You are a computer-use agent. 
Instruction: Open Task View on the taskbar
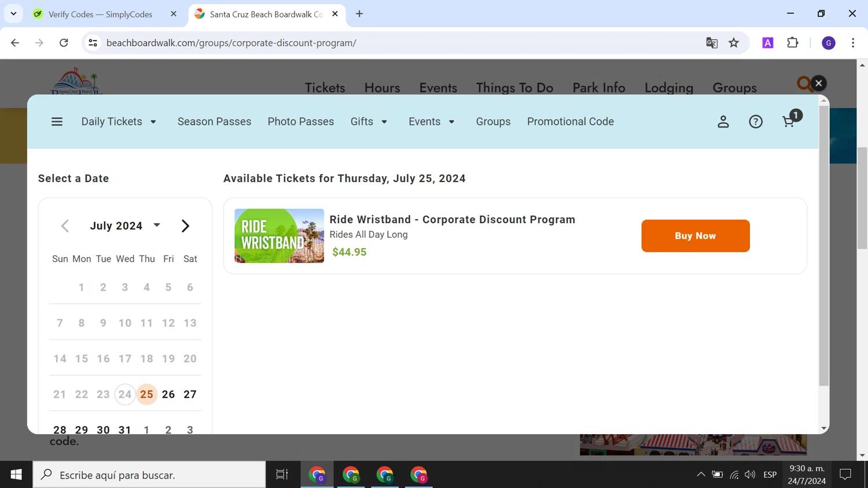[282, 475]
